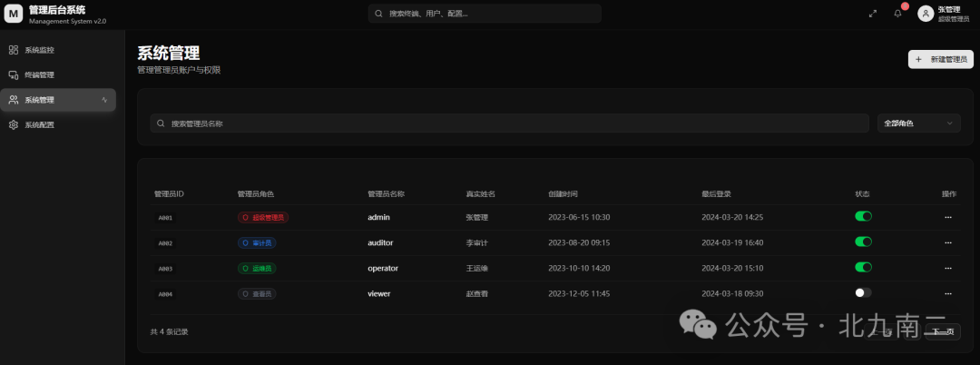The image size is (980, 365).
Task: Click the red 超级管理员 role badge
Action: [263, 218]
